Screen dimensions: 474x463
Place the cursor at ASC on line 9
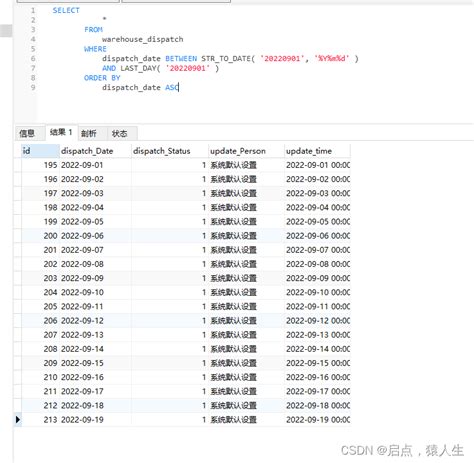tap(172, 88)
